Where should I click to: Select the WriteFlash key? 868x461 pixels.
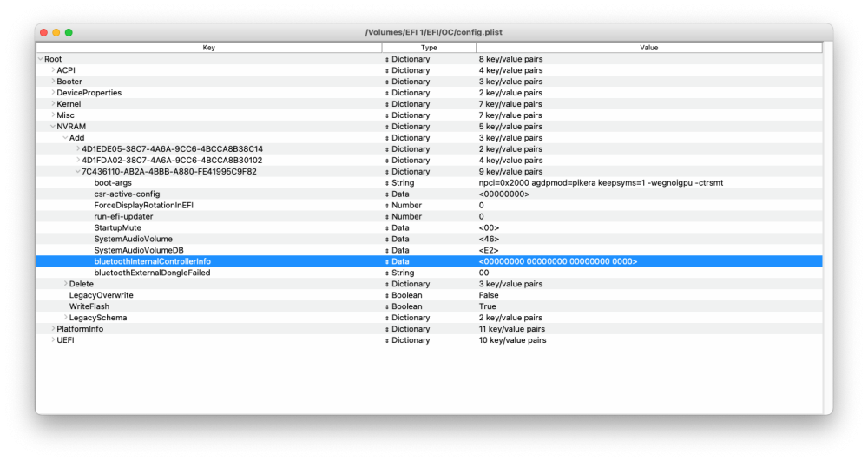tap(89, 306)
